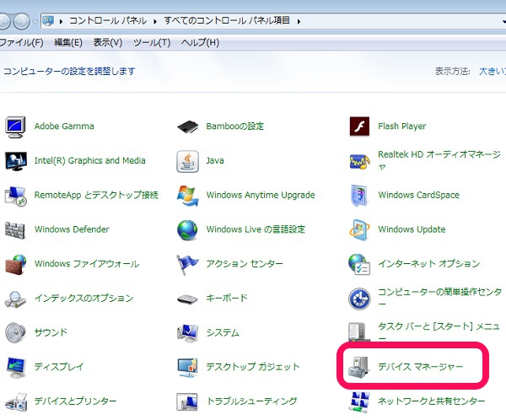Image resolution: width=506 pixels, height=420 pixels.
Task: Open the デバイス マネージャー link
Action: (421, 367)
